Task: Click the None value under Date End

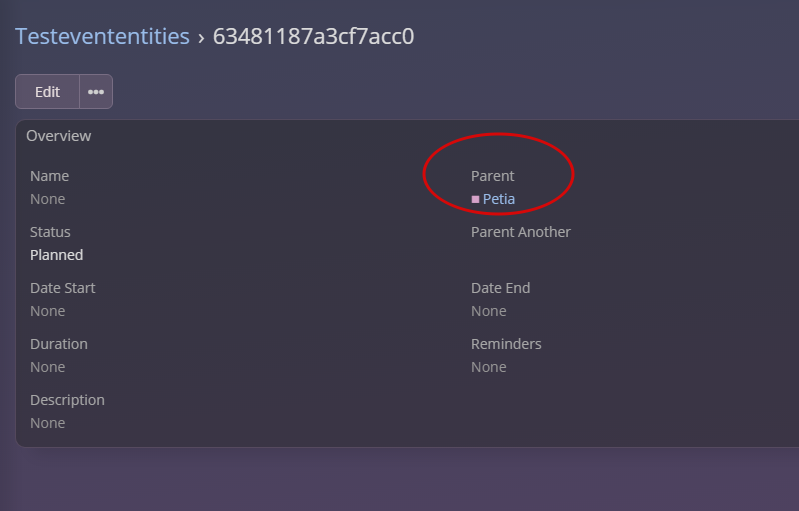Action: 488,311
